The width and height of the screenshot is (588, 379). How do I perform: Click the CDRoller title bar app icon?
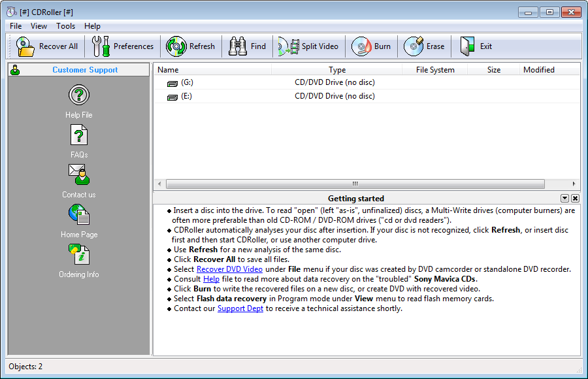(x=12, y=12)
